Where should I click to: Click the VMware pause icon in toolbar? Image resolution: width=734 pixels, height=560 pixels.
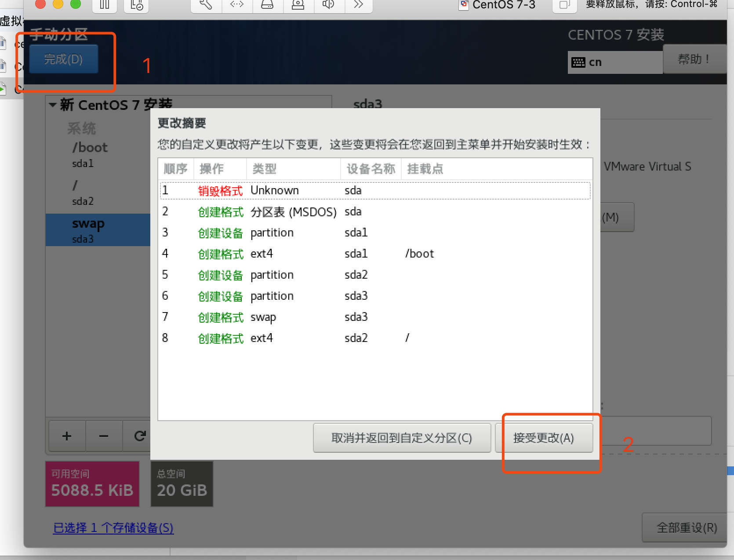(x=105, y=5)
